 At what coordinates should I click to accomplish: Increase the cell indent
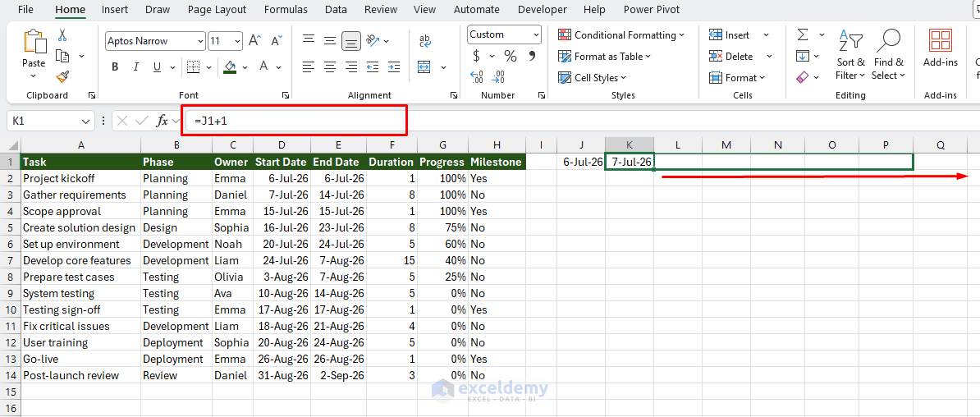(x=394, y=66)
